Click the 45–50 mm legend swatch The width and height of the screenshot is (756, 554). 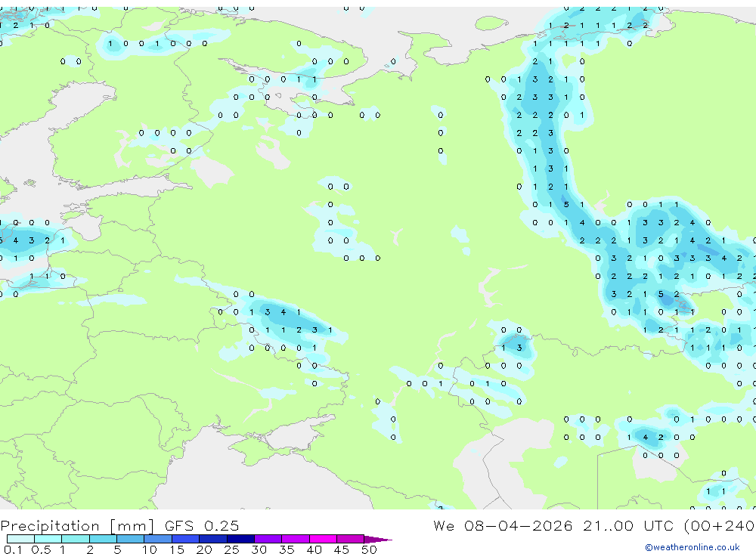click(351, 539)
